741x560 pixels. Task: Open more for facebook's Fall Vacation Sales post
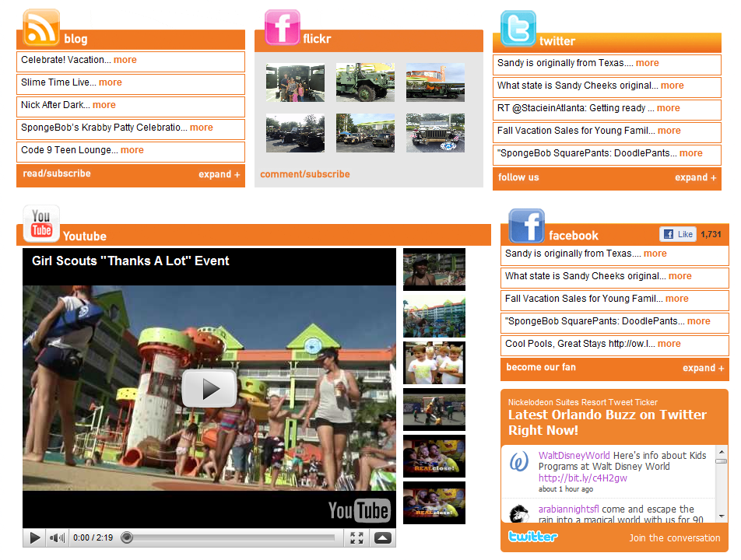tap(676, 299)
